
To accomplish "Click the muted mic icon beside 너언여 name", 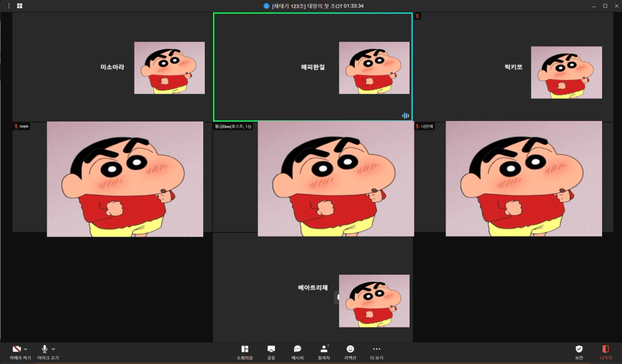I will [417, 126].
